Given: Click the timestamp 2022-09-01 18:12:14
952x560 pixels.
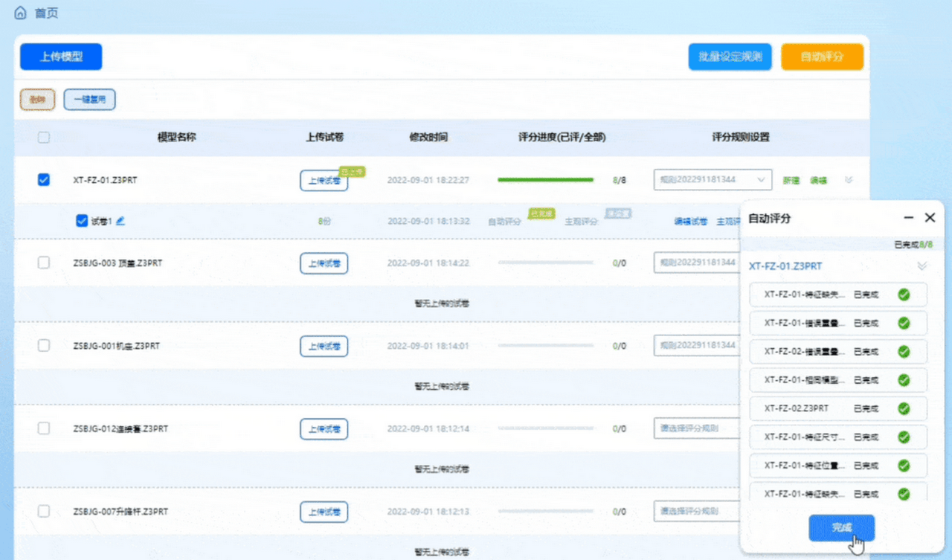Looking at the screenshot, I should coord(428,428).
